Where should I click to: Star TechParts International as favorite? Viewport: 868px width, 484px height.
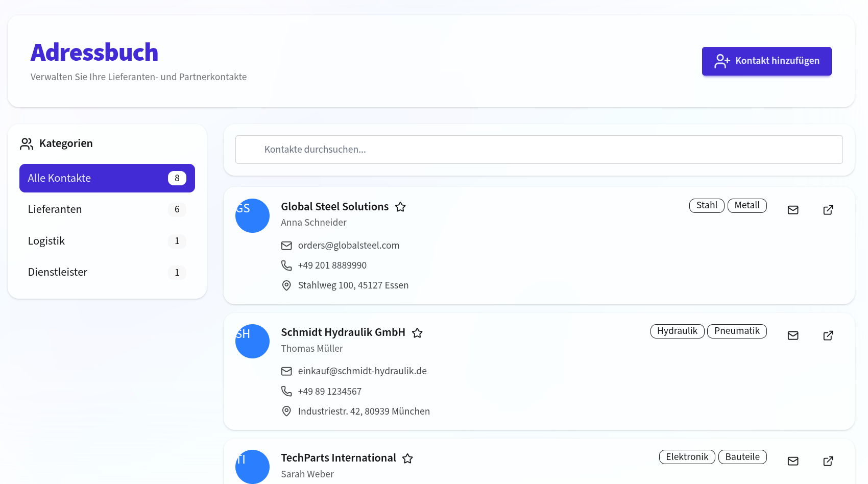tap(407, 458)
